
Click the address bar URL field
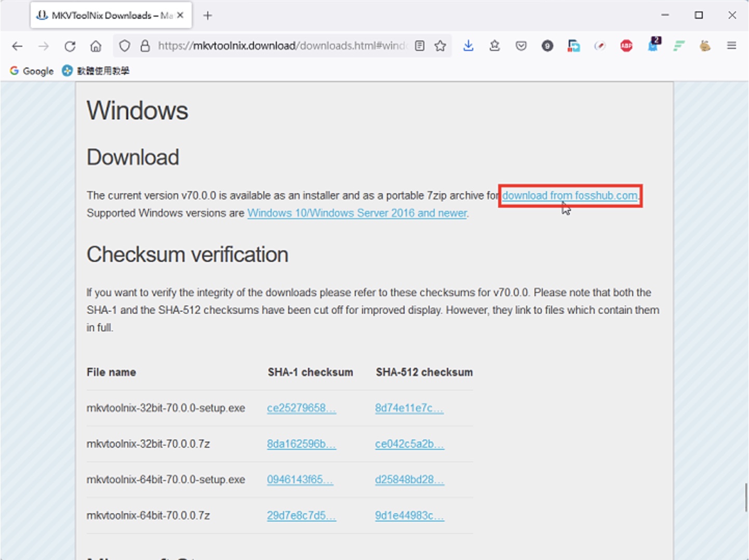[283, 46]
